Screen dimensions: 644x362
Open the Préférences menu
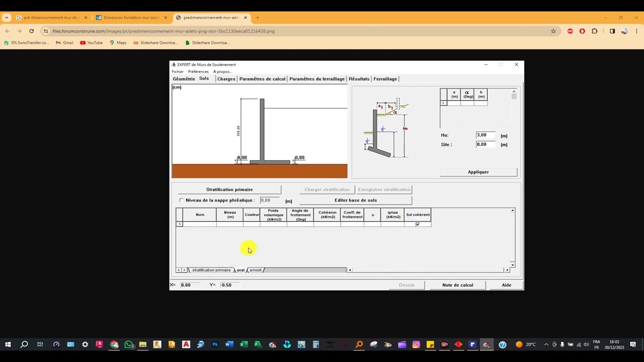[x=198, y=71]
